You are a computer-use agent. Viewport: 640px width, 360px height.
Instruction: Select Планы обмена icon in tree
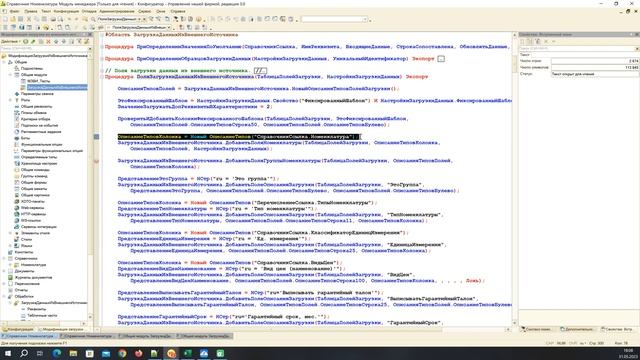17,113
